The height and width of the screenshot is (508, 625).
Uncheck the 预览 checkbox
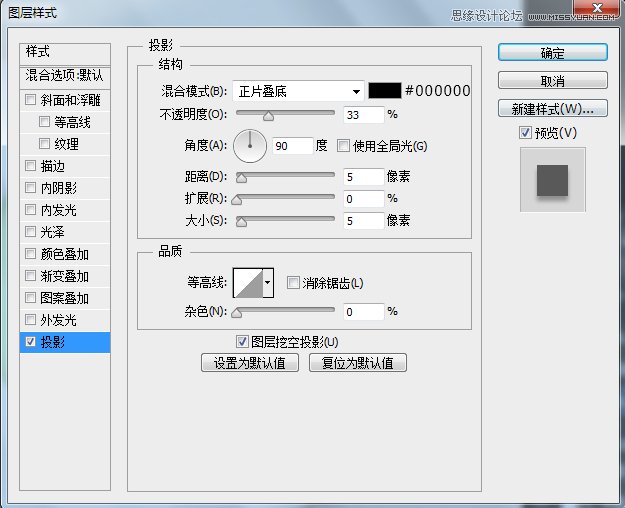tap(525, 132)
